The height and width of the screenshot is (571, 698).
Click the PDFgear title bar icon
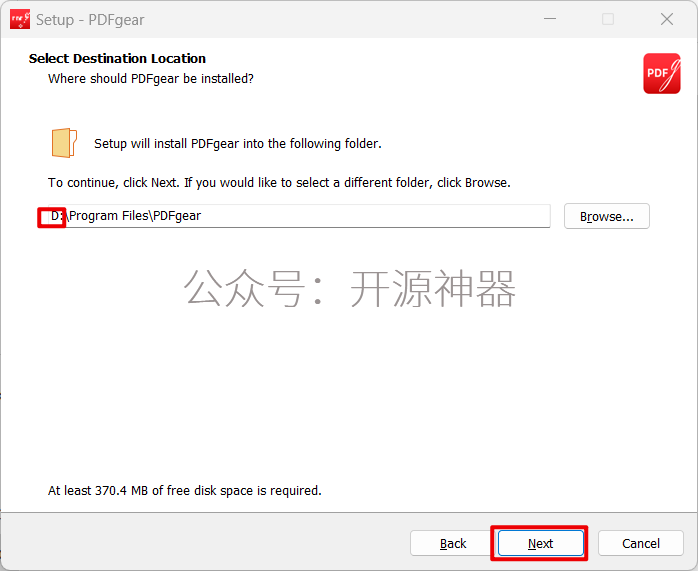pyautogui.click(x=20, y=19)
